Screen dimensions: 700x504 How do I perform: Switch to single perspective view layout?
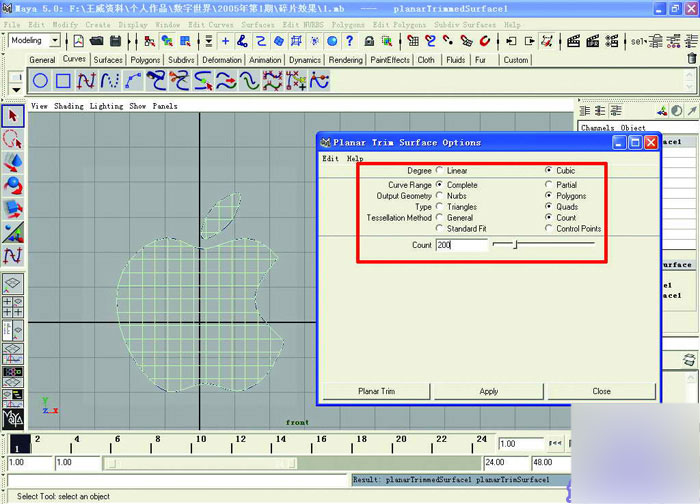click(x=12, y=283)
